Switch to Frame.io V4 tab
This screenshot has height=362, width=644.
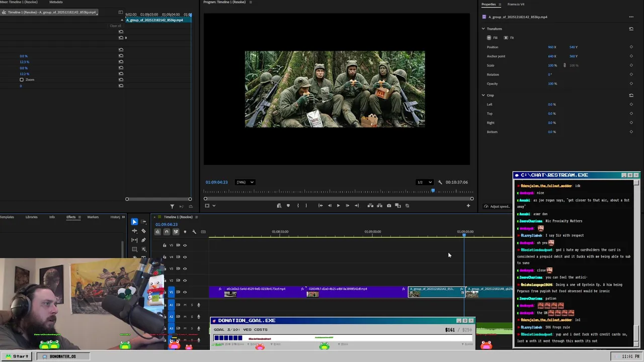(x=516, y=4)
